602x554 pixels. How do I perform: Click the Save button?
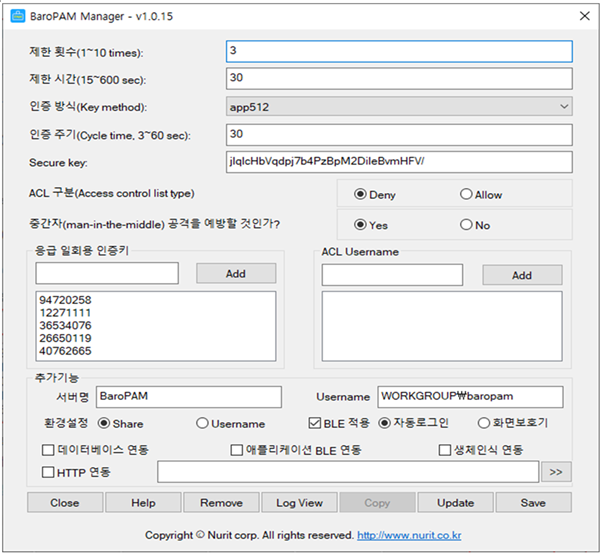coord(533,503)
